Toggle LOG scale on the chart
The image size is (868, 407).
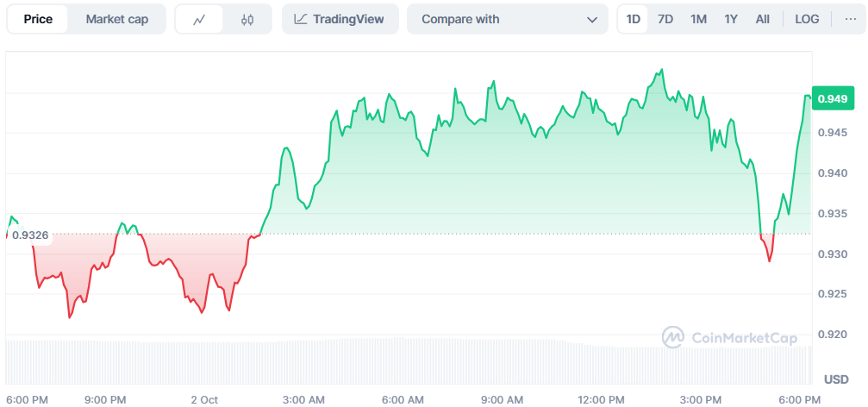(x=807, y=19)
